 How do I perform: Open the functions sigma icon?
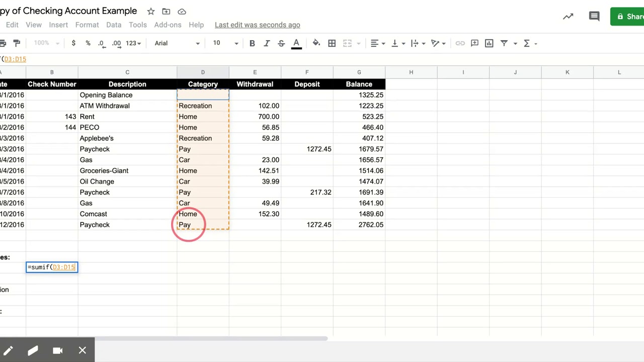click(x=527, y=43)
